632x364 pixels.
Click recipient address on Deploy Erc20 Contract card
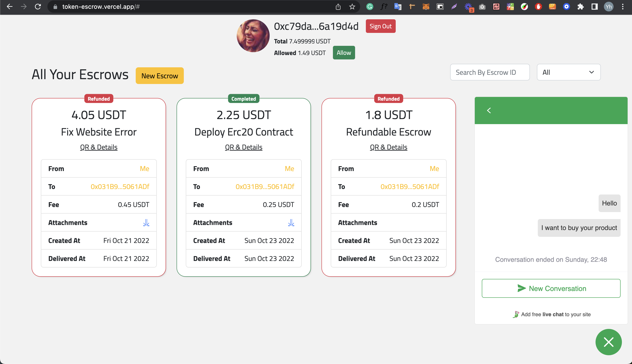pyautogui.click(x=265, y=187)
